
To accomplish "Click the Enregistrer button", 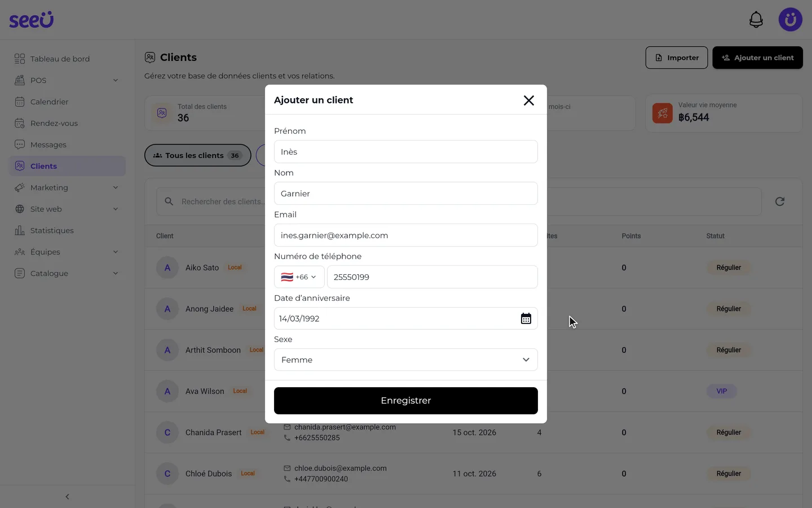I will [x=406, y=401].
